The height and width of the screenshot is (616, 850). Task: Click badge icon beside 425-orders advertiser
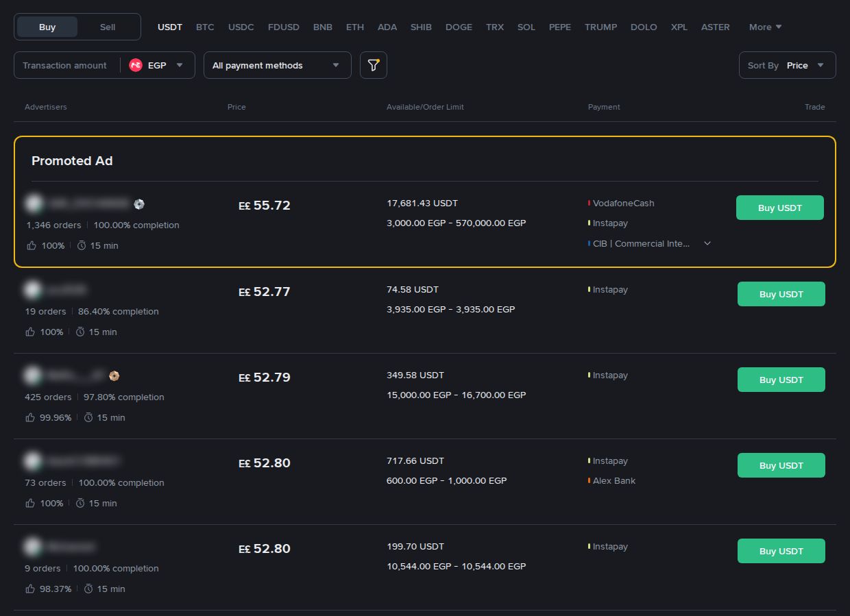coord(114,375)
